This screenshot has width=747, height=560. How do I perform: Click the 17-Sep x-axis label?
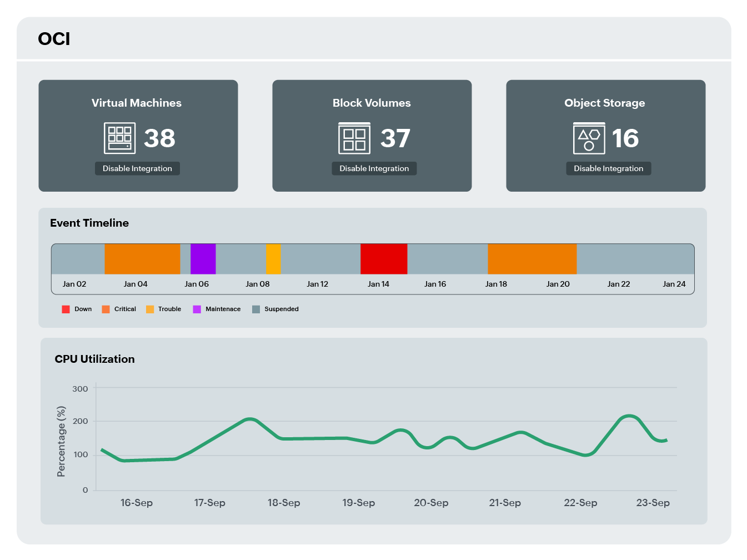pos(210,503)
